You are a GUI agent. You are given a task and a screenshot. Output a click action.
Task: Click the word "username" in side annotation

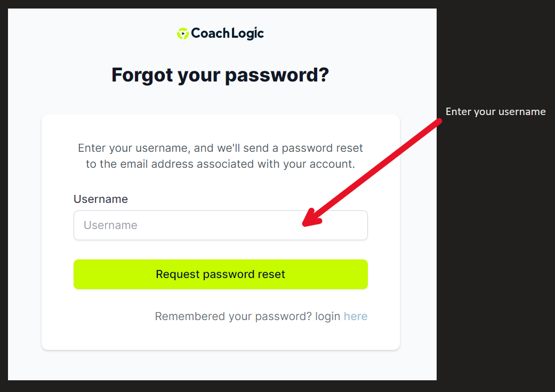522,112
